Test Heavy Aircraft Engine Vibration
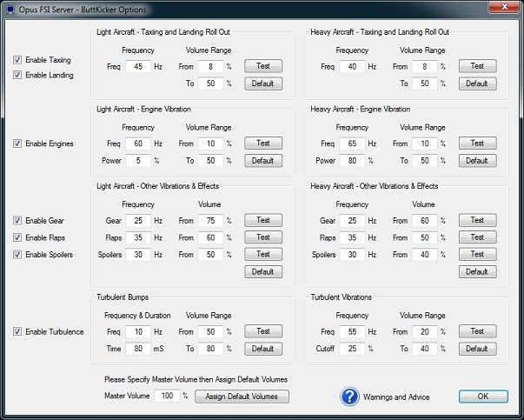524x420 pixels. coord(477,143)
